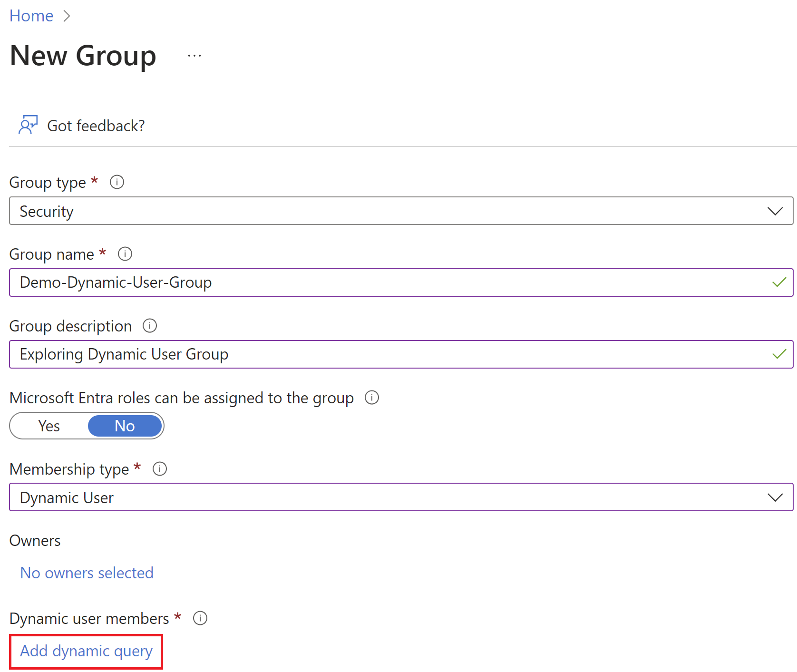Click the Group type dropdown chevron arrow
This screenshot has height=672, width=797.
click(x=775, y=211)
